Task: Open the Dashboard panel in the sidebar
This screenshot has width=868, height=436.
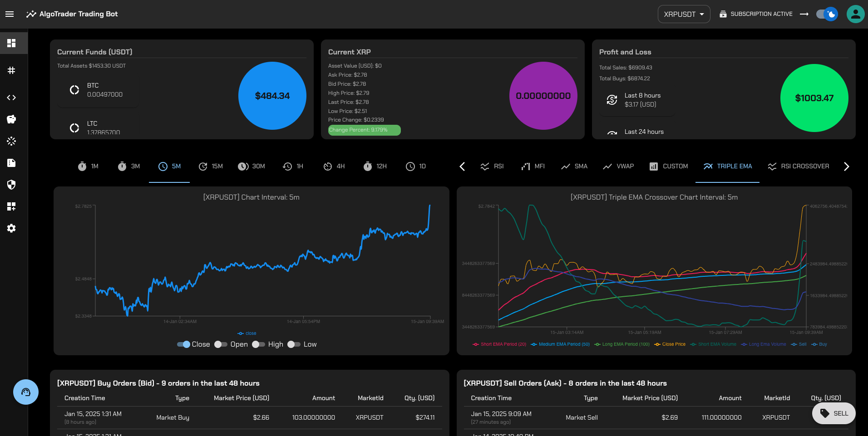Action: click(x=11, y=43)
